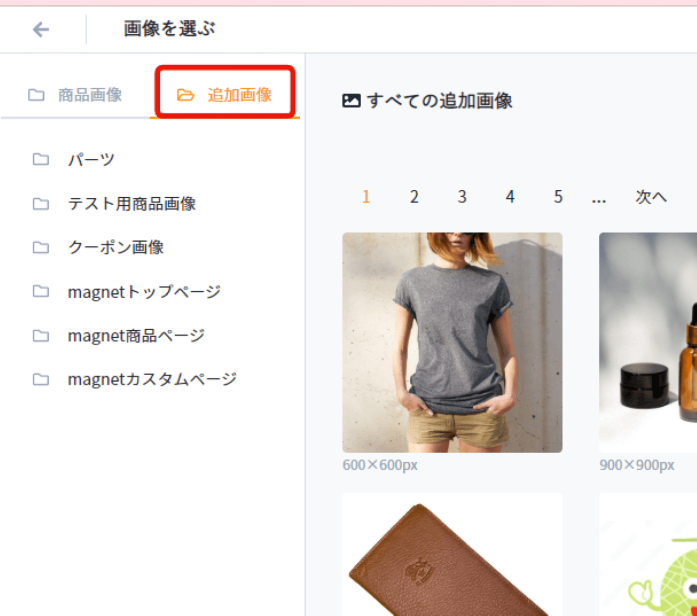Screen dimensions: 697x616
Task: Click the folder icon next to magnetトップページ
Action: tap(41, 291)
